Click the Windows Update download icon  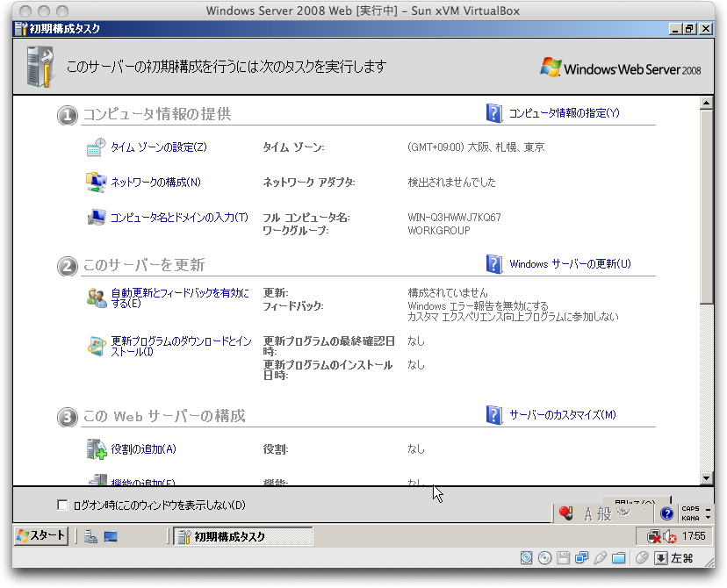click(97, 346)
